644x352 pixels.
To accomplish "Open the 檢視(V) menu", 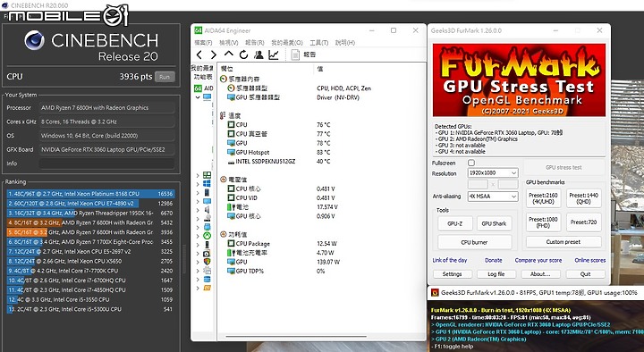I will pyautogui.click(x=228, y=42).
